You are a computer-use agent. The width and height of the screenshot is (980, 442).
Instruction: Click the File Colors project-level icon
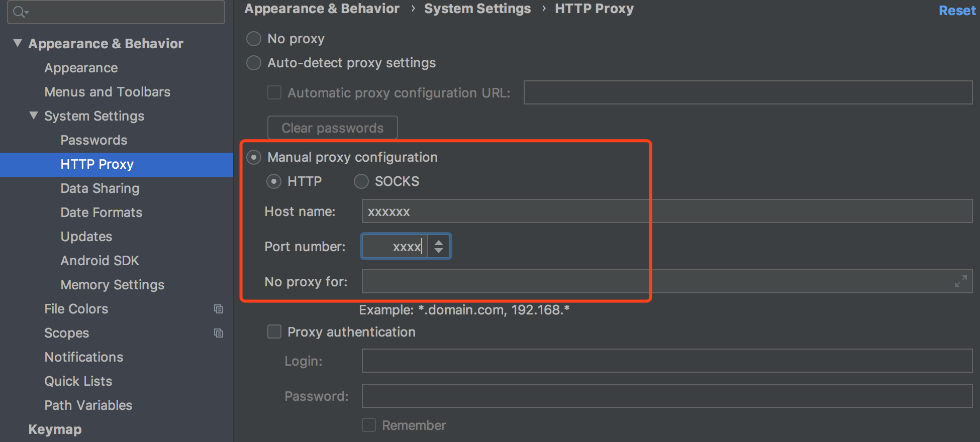pyautogui.click(x=219, y=309)
